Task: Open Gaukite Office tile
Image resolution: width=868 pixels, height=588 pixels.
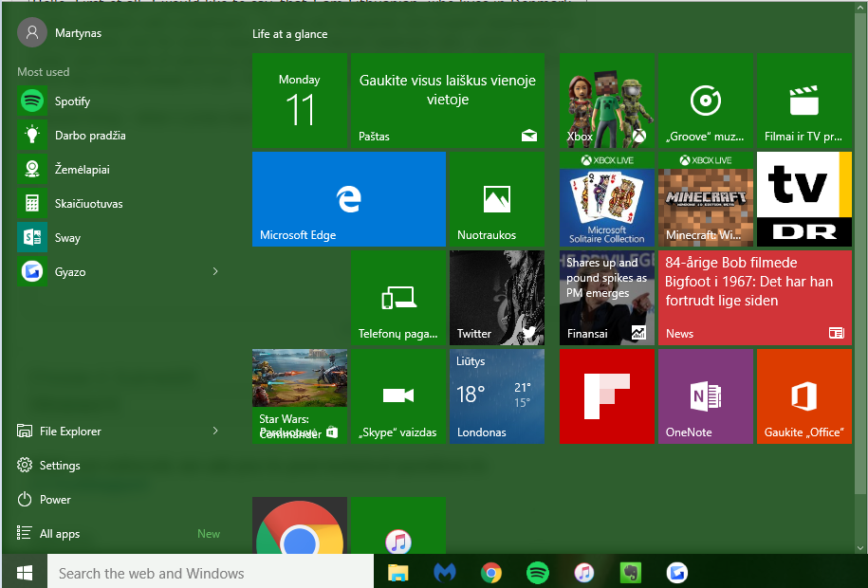Action: point(804,396)
